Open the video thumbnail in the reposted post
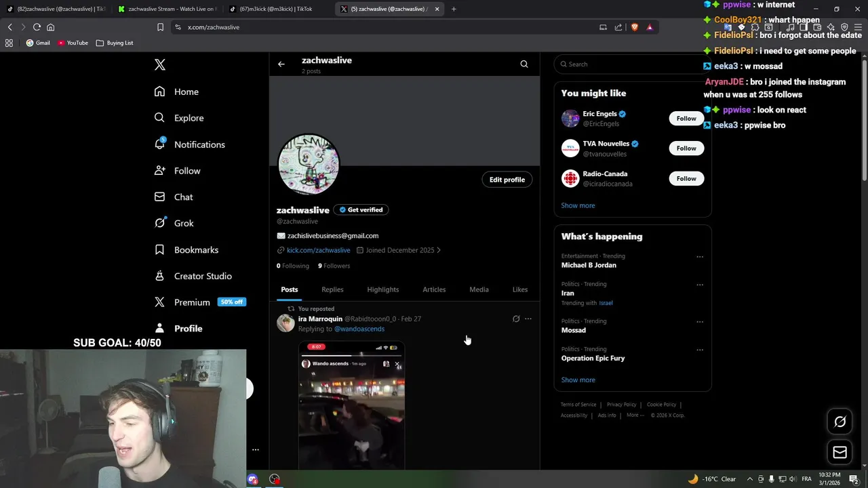 point(351,405)
